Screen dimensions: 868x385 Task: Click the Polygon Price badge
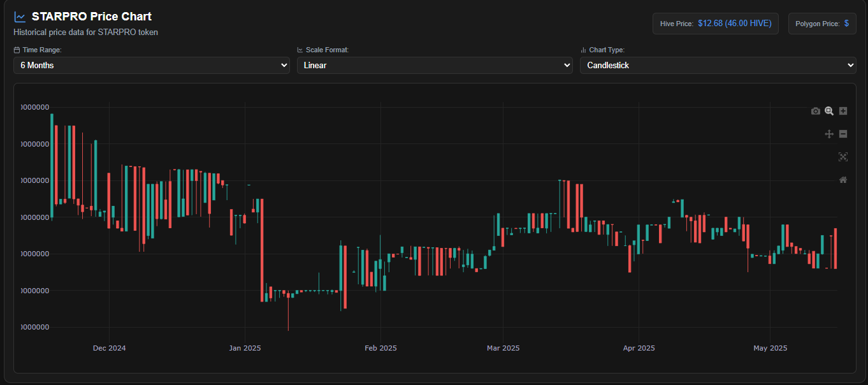(822, 24)
